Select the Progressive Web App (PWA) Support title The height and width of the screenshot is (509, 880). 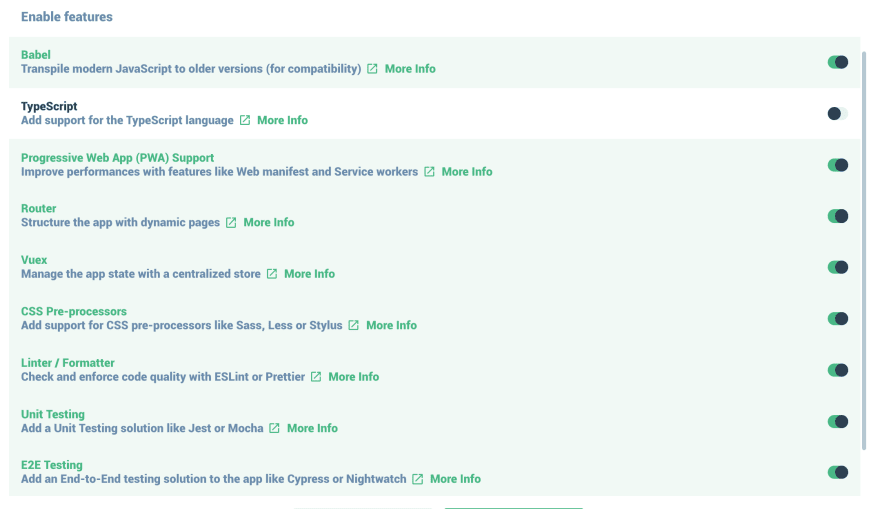click(117, 158)
